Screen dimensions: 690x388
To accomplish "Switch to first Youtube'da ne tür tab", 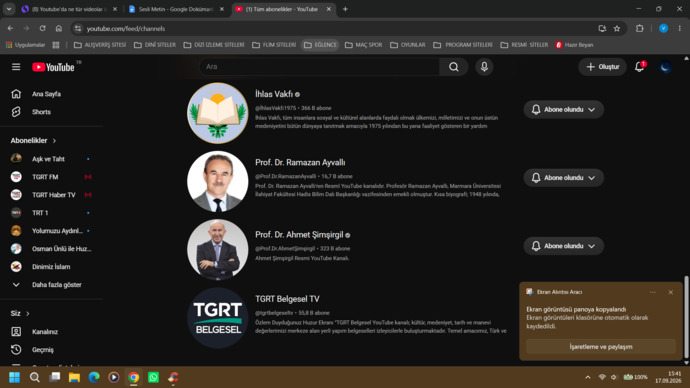I will click(70, 9).
